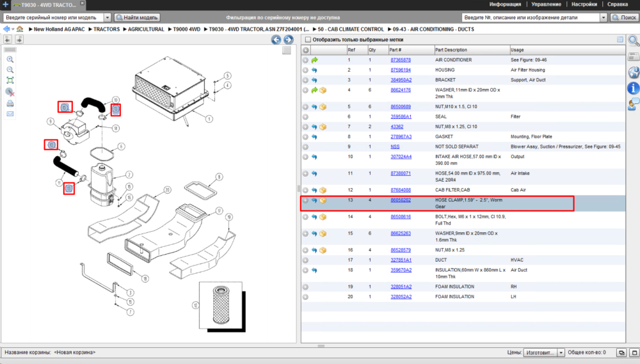Open the Справка menu
Screen dimensions: 640x364
tap(618, 4)
